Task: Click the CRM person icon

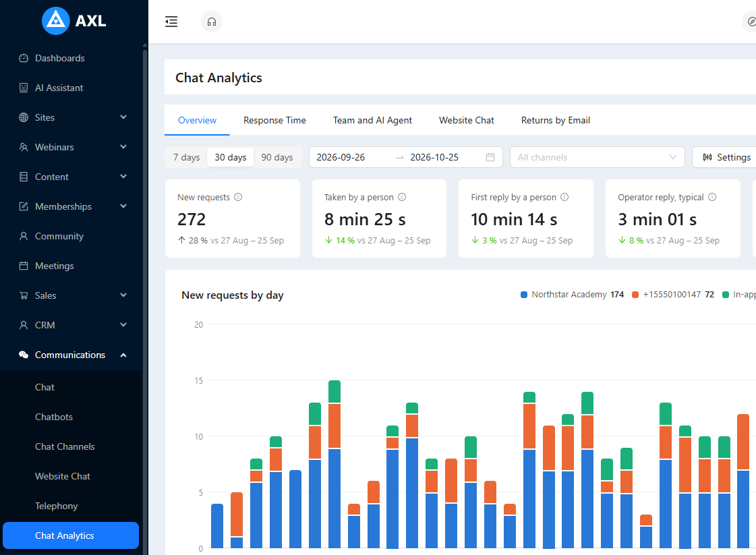Action: coord(24,325)
